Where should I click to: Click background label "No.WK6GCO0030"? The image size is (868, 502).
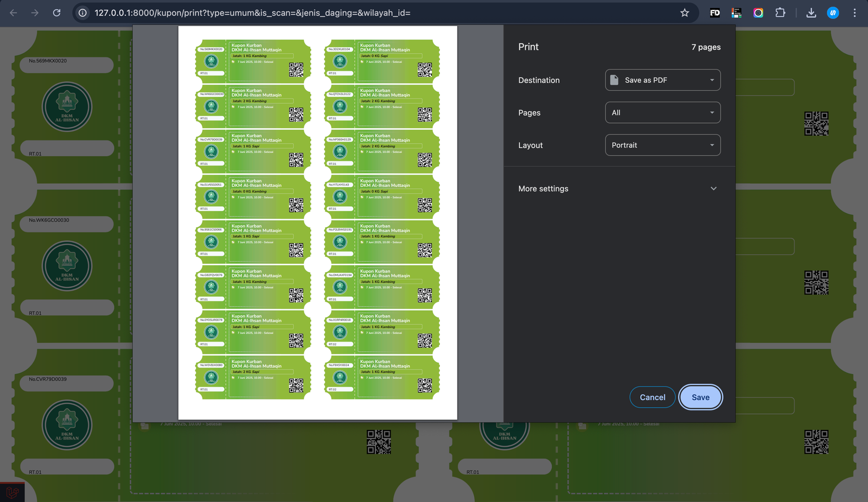[49, 220]
